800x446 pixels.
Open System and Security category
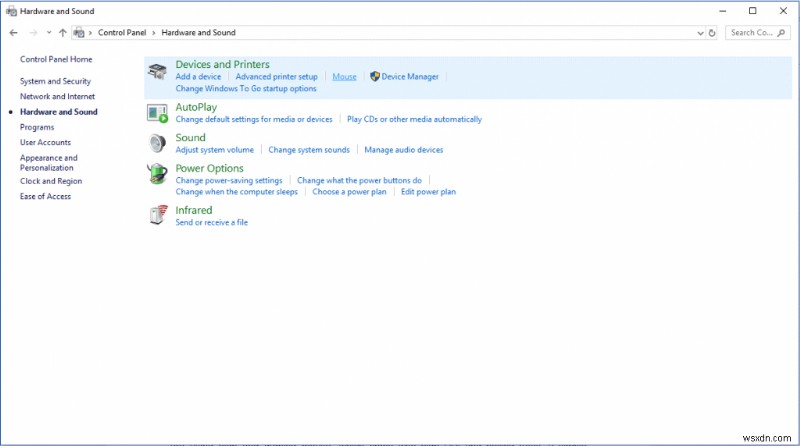[x=55, y=81]
